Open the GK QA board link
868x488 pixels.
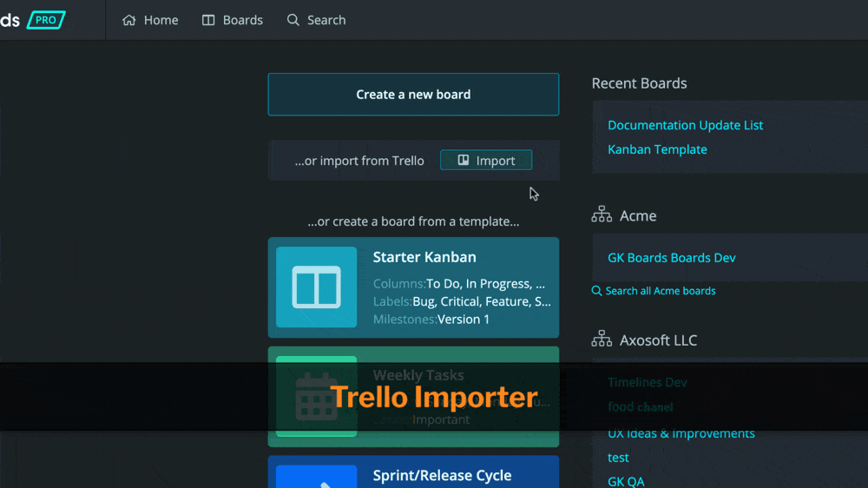click(x=626, y=481)
